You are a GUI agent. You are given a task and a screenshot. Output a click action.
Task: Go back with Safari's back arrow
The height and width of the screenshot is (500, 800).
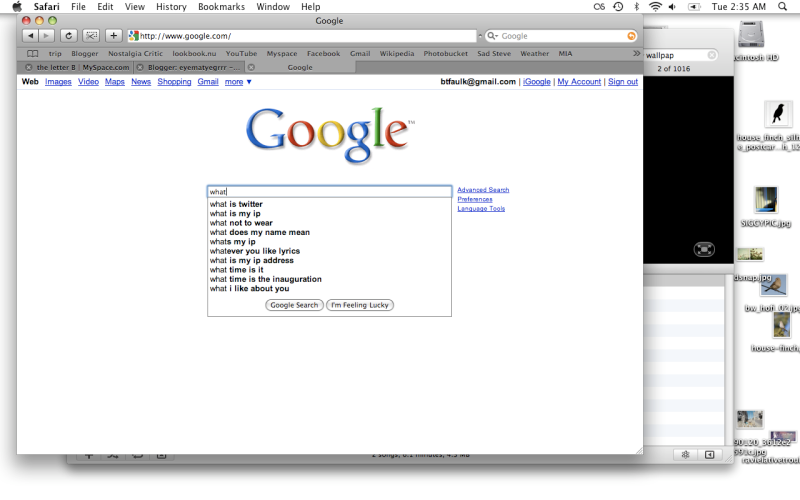pyautogui.click(x=31, y=36)
